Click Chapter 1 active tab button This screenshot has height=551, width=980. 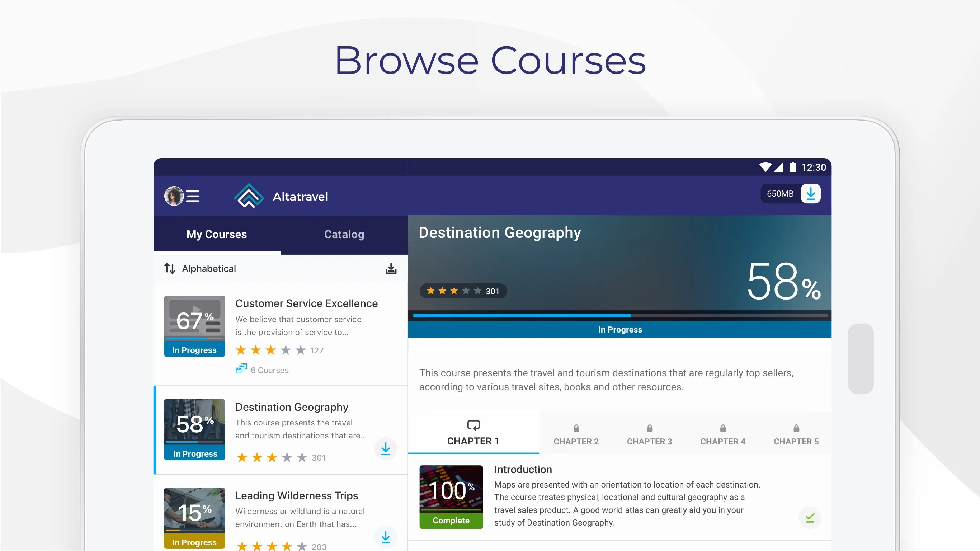point(473,433)
